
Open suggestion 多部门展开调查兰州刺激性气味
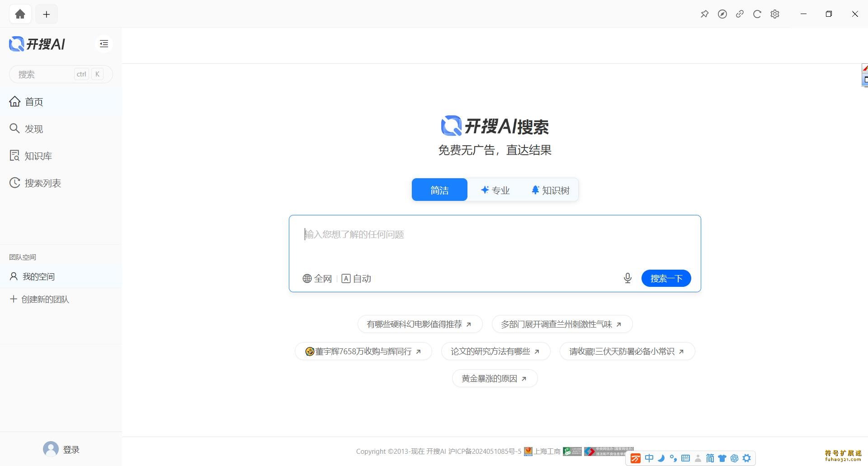tap(562, 324)
